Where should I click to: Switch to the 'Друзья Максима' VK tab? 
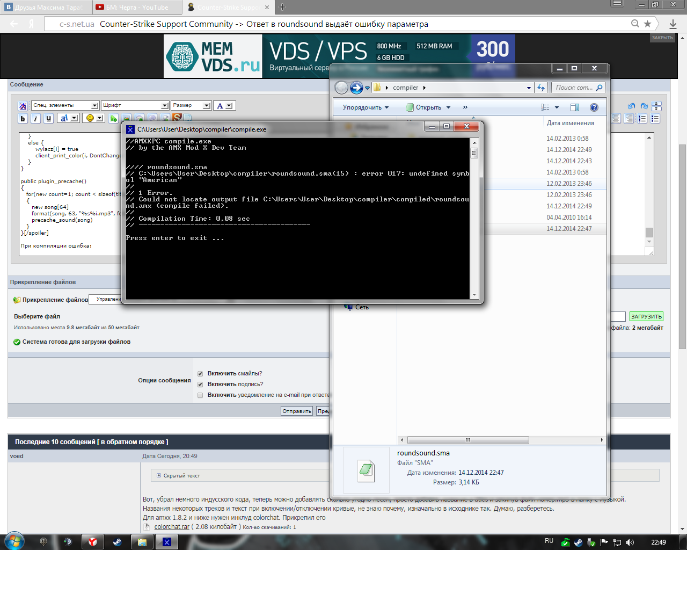point(45,8)
